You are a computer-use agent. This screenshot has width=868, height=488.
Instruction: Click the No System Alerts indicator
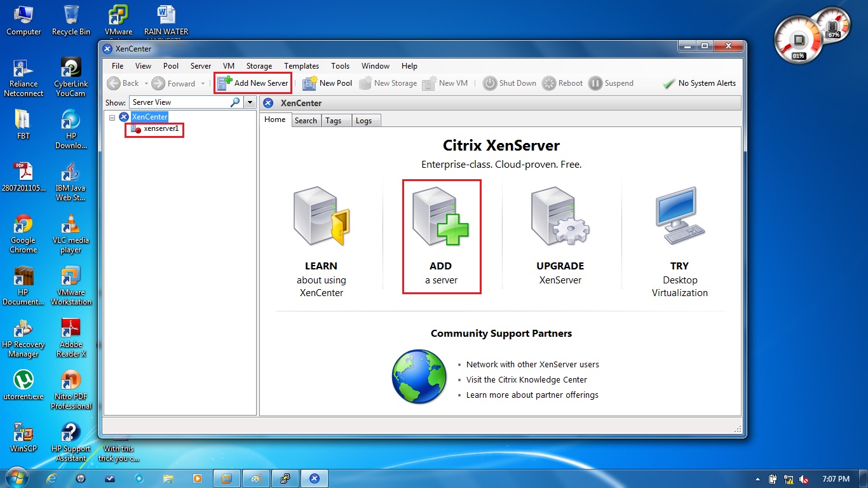point(699,83)
